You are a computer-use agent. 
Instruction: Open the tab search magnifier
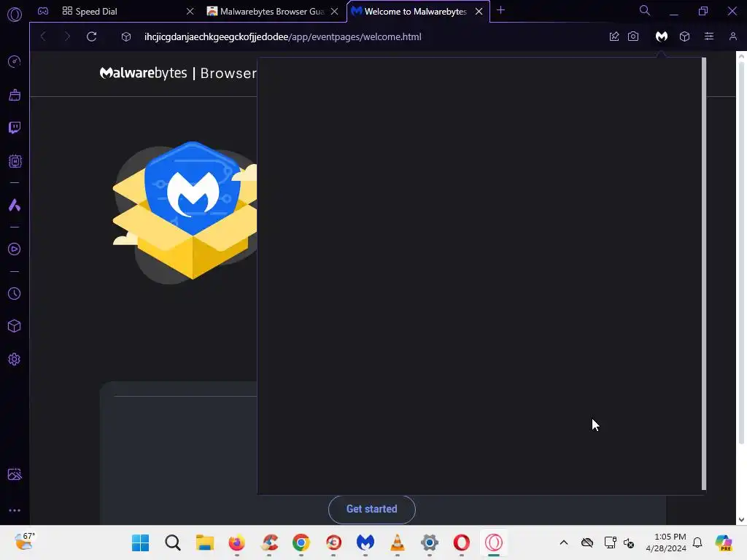tap(645, 10)
